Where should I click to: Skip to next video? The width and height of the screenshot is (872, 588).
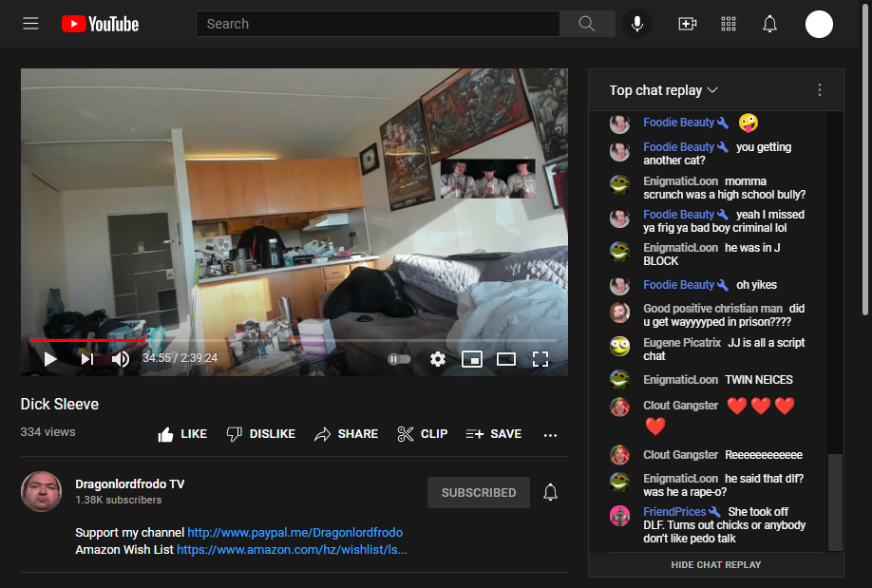(x=87, y=359)
